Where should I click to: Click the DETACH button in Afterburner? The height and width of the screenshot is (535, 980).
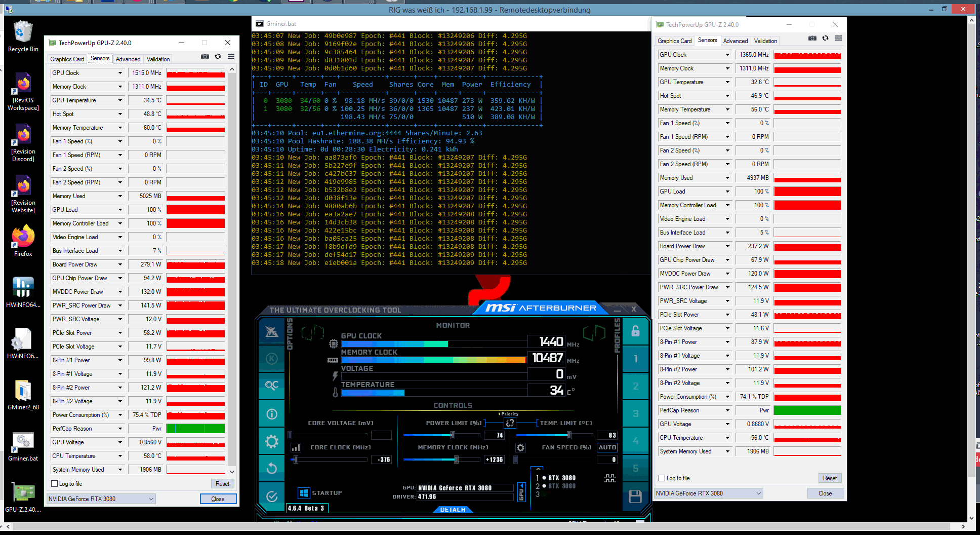point(453,510)
